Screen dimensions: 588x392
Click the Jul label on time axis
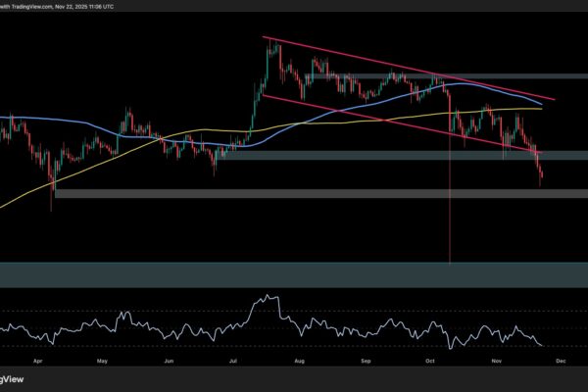coord(235,360)
